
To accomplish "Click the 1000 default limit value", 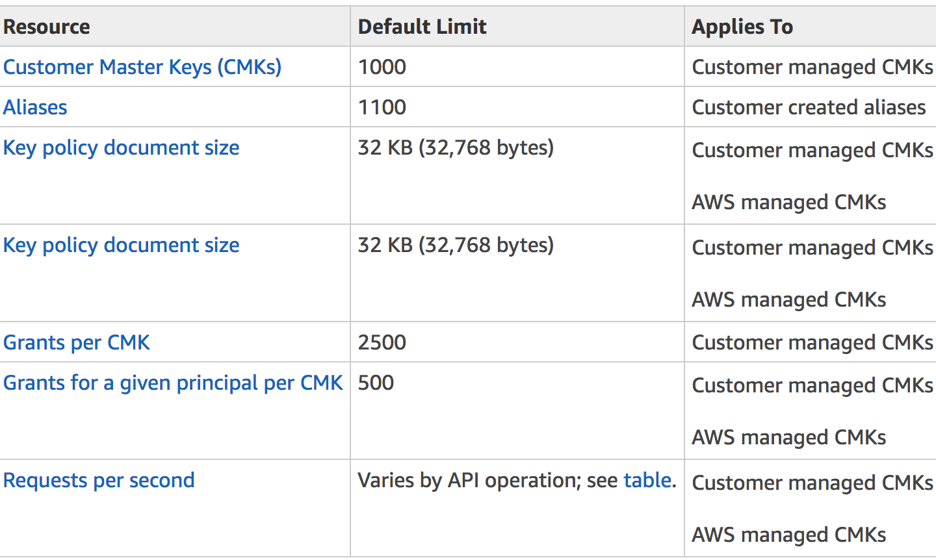I will tap(382, 67).
